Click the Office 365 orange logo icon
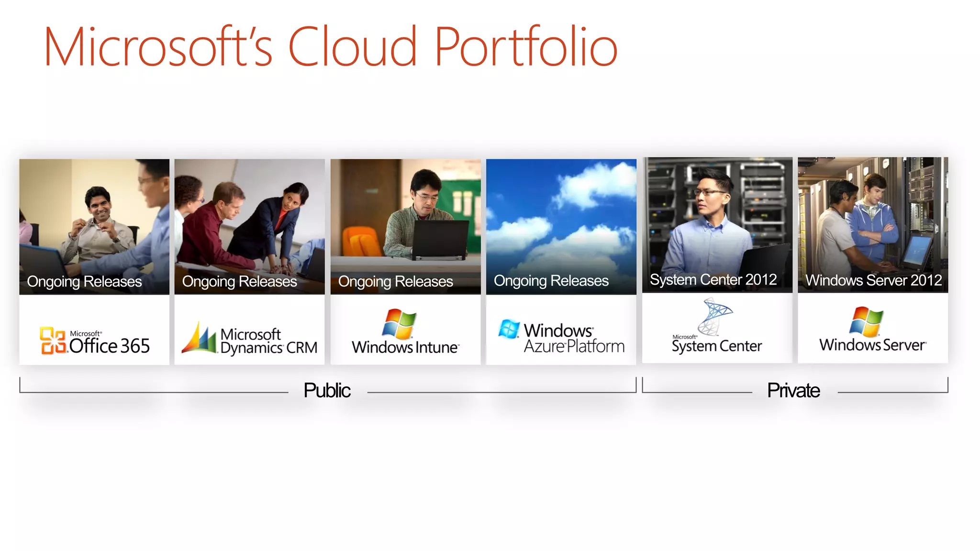This screenshot has height=551, width=980. pyautogui.click(x=53, y=341)
